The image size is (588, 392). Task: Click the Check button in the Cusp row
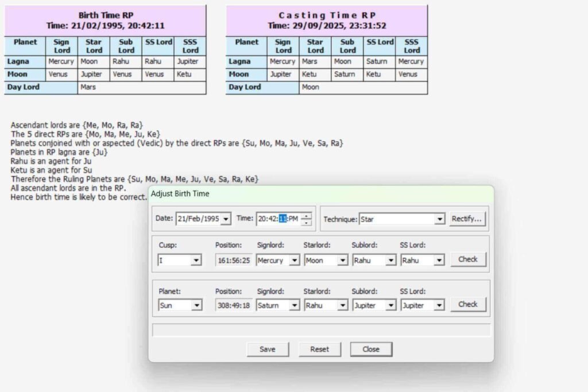[x=469, y=259]
